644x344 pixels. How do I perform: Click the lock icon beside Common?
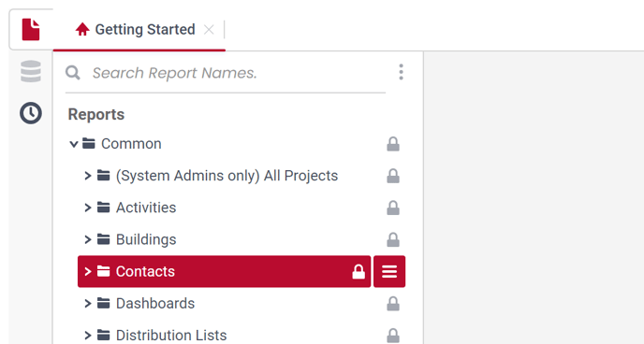click(393, 144)
